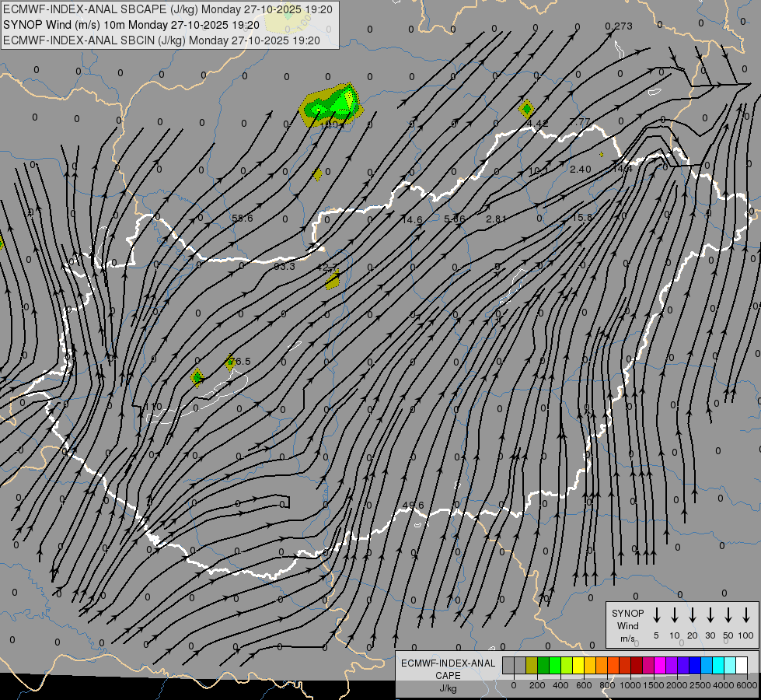Select the dark red CAPE colorbar swatch
Image resolution: width=761 pixels, height=700 pixels.
tap(637, 666)
